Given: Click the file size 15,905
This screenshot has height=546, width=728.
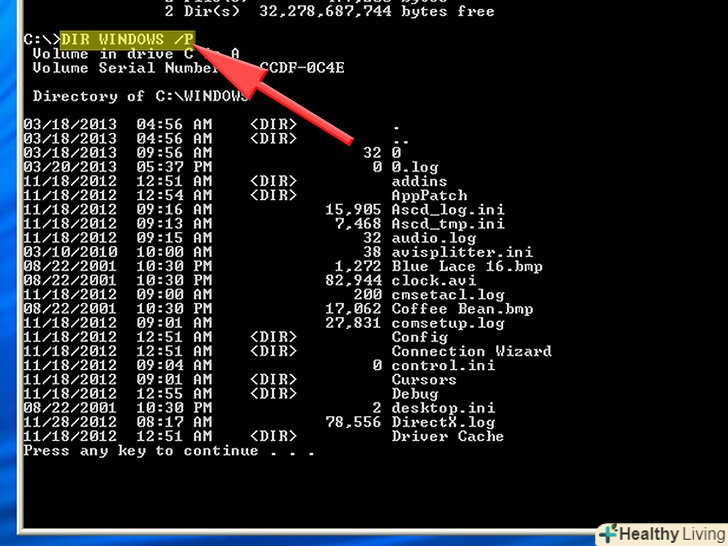Looking at the screenshot, I should pyautogui.click(x=353, y=209).
